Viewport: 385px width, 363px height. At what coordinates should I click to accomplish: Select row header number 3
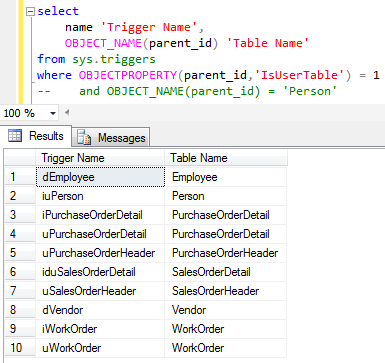click(x=20, y=215)
